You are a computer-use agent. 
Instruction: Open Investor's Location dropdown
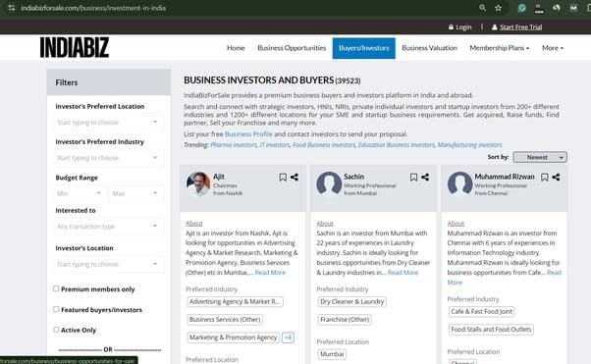[109, 264]
